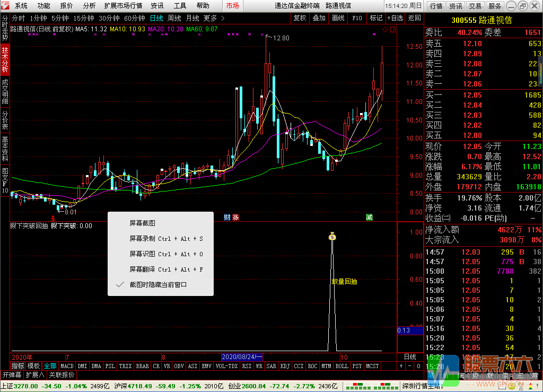Click the green 减 marker on the time axis
Viewport: 543px width, 392px height.
369,217
